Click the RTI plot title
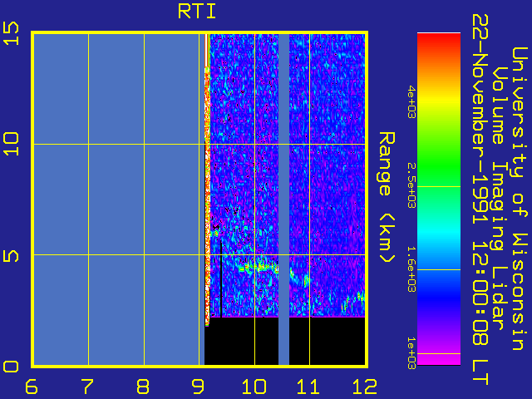 pyautogui.click(x=197, y=12)
